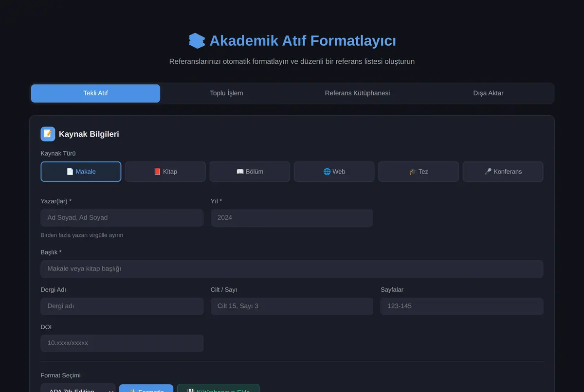Screen dimensions: 584x392
Task: Click the Yıl year input field
Action: [292, 218]
